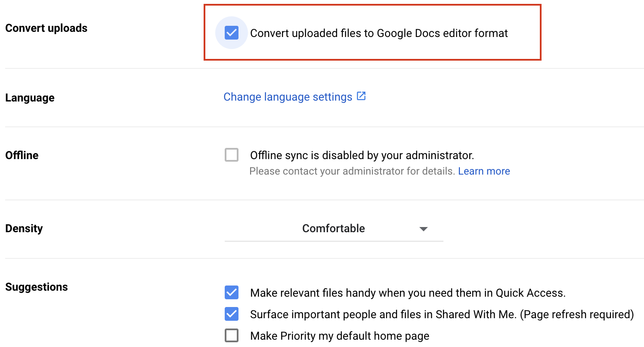Enable Make Priority my default home page
Viewport: 644px width, 347px height.
point(232,335)
